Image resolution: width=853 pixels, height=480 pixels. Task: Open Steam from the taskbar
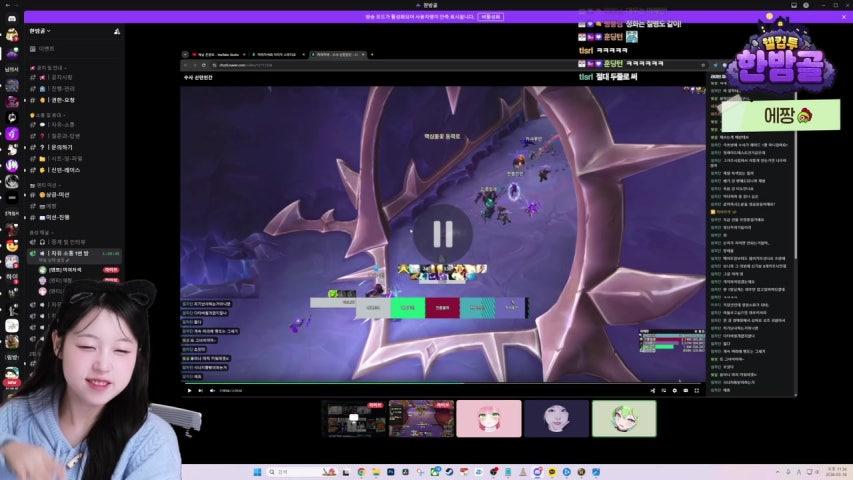tap(449, 471)
